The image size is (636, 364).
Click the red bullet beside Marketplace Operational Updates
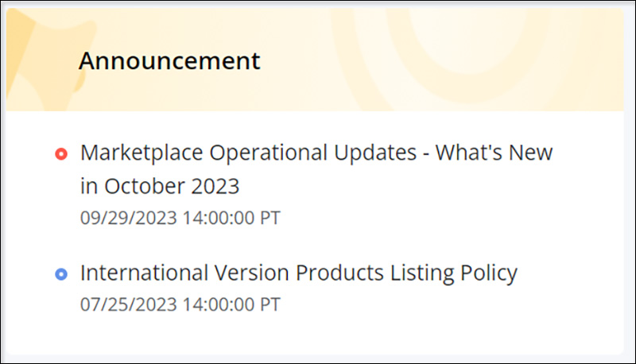61,154
